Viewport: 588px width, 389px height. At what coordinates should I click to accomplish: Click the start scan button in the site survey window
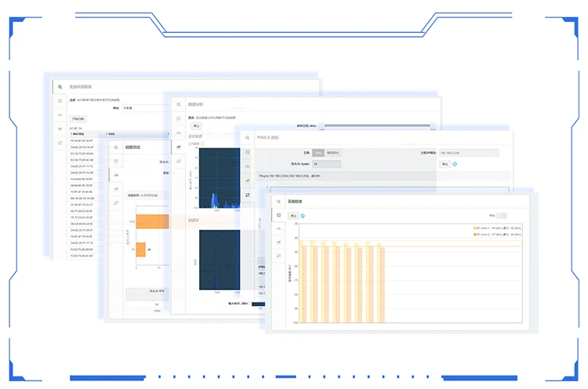click(x=78, y=119)
